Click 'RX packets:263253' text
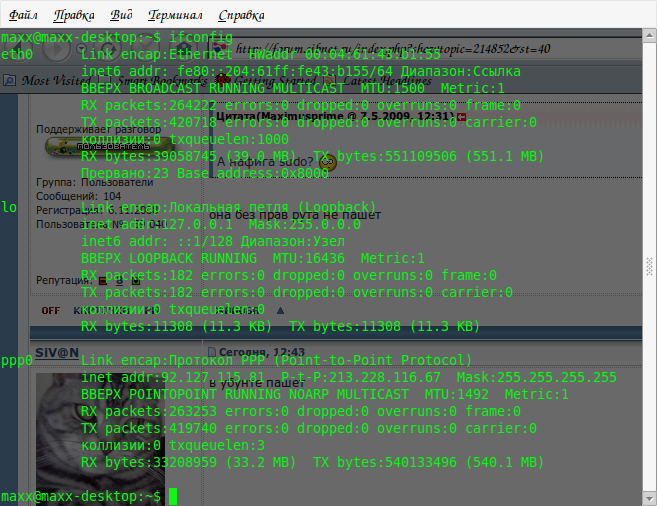 tap(149, 411)
